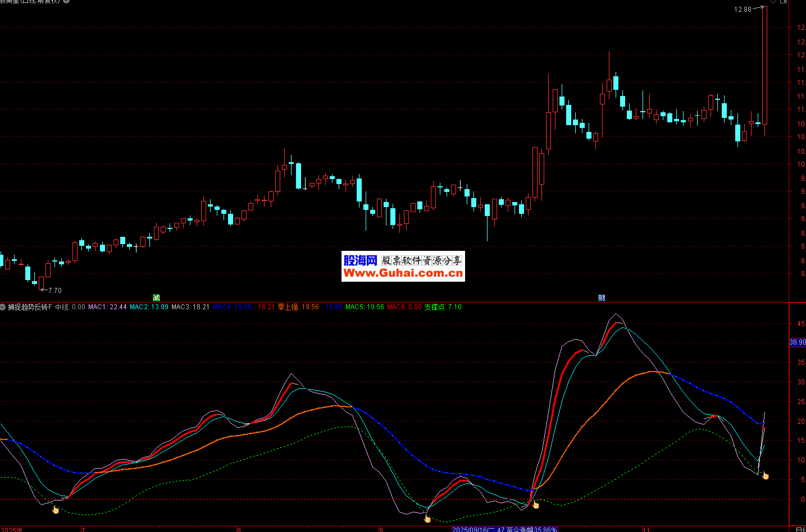
Task: Select the MAC1 value label
Action: (107, 307)
